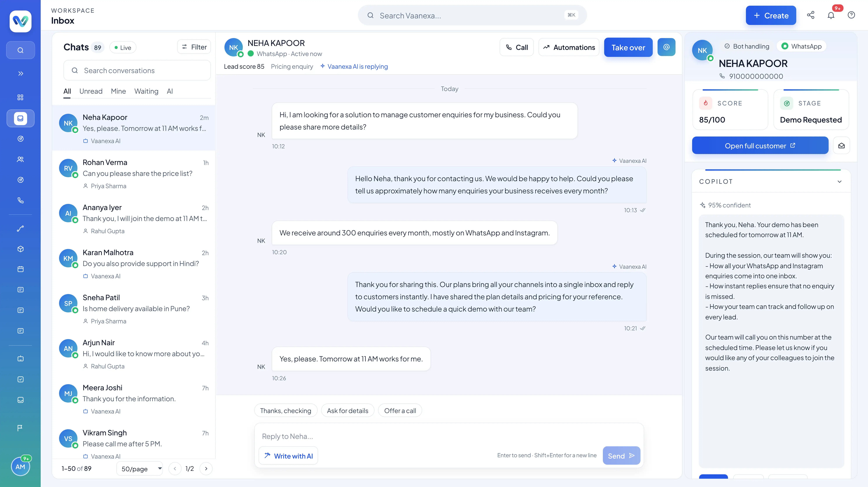The image size is (868, 487).
Task: Open the help question mark icon
Action: (851, 15)
